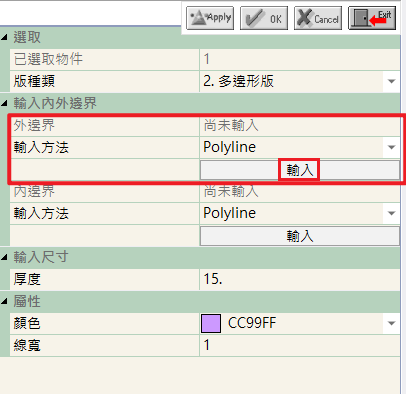Collapse the 屬性 section
The width and height of the screenshot is (406, 394).
[x=4, y=302]
